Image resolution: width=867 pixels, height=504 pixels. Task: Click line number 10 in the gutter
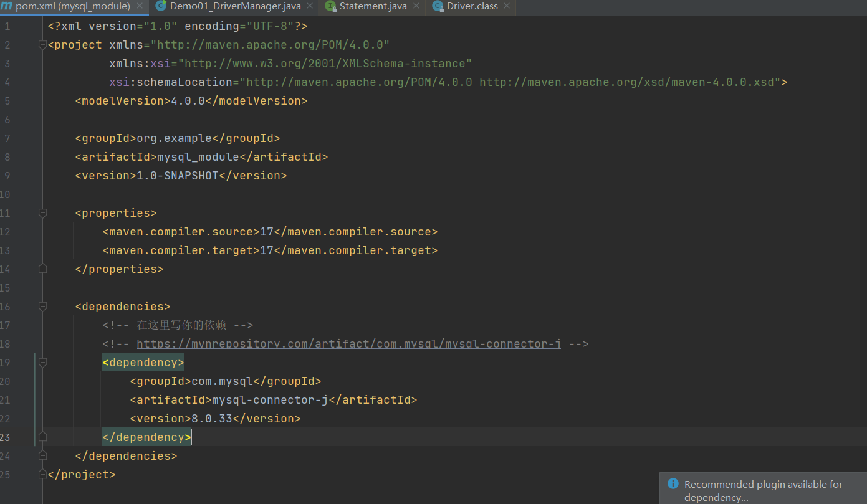click(5, 194)
